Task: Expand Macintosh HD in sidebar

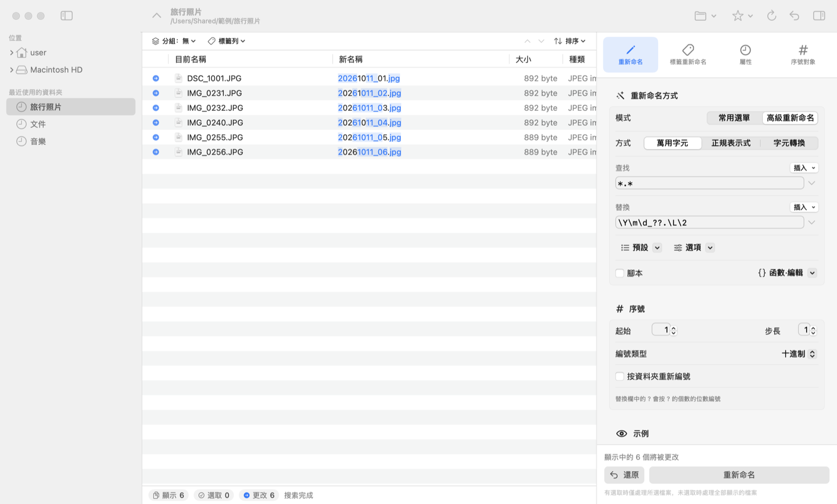Action: pos(12,70)
